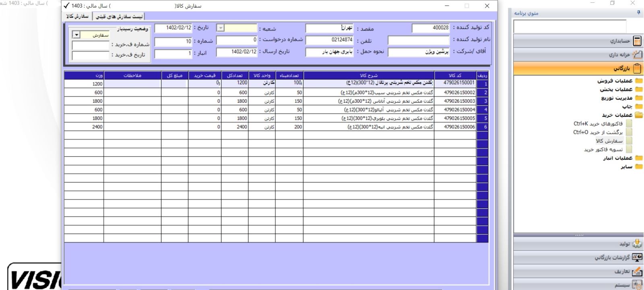Open the تعاريف definitions icon
Image resolution: width=644 pixels, height=290 pixels.
pos(637,271)
